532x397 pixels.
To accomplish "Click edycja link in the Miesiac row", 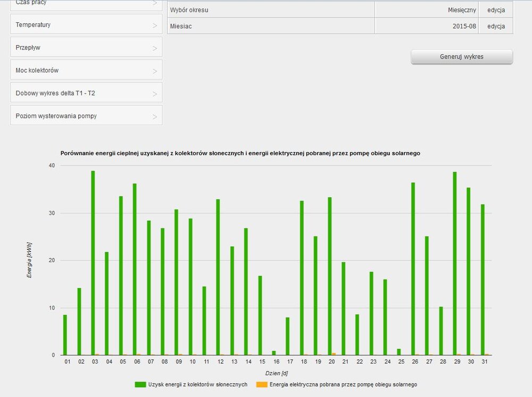I will click(x=496, y=26).
